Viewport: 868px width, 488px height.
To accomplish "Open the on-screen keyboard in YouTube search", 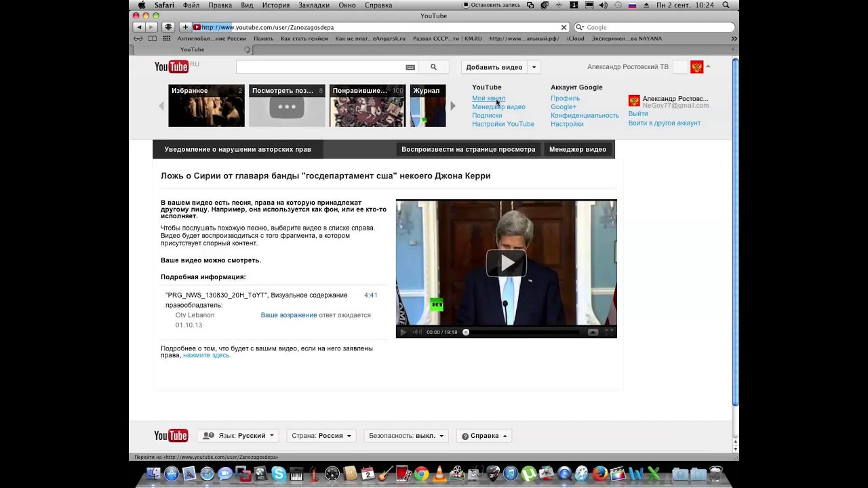I will point(410,67).
